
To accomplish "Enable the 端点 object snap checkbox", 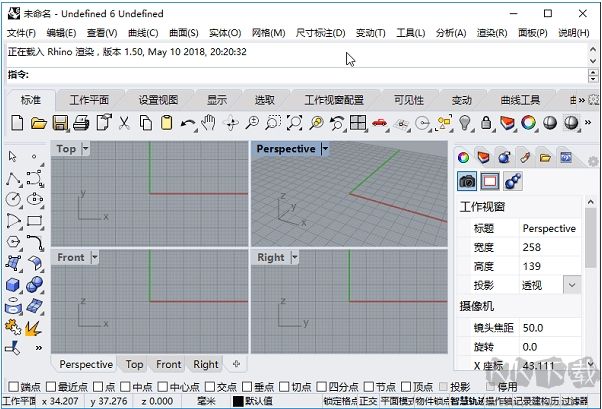I will [13, 387].
